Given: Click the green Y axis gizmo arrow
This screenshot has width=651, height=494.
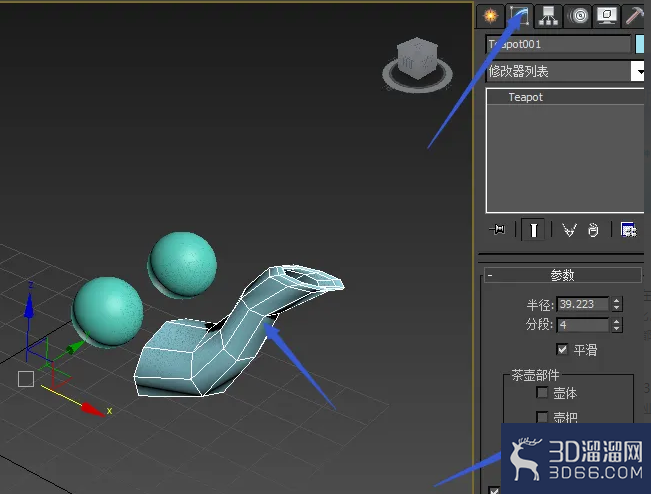Looking at the screenshot, I should (x=76, y=346).
